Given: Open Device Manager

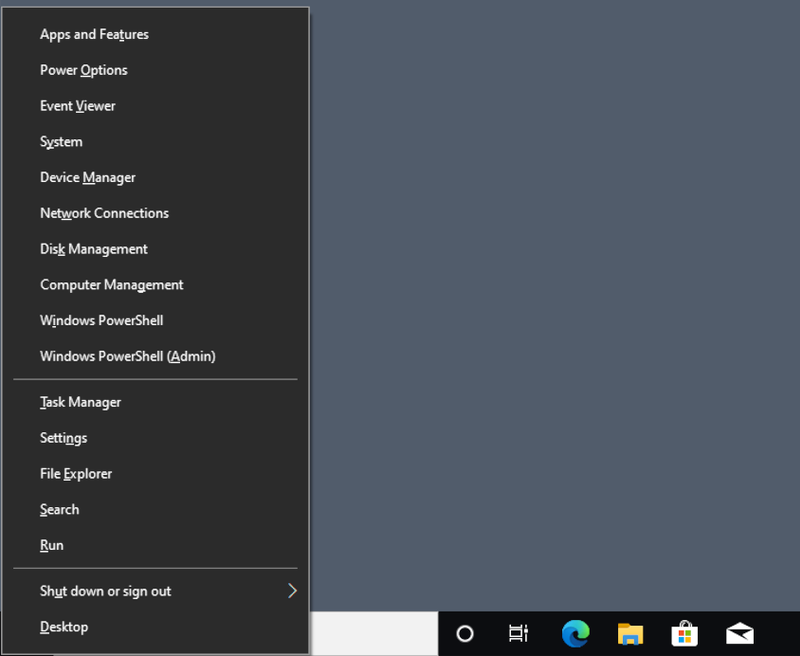Looking at the screenshot, I should point(155,177).
